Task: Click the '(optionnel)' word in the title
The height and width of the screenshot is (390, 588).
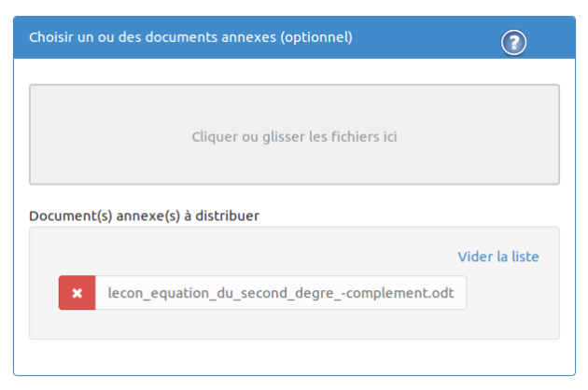Action: pos(316,37)
